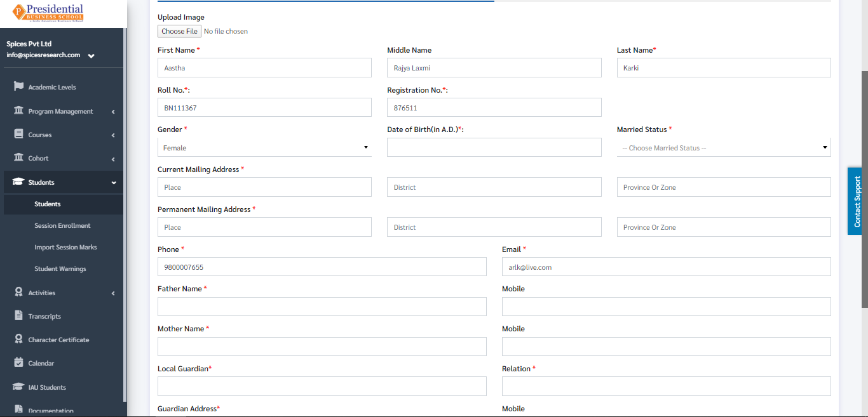Screen dimensions: 868x417
Task: Click Current Mailing Address Province Or Zone field
Action: [x=724, y=187]
